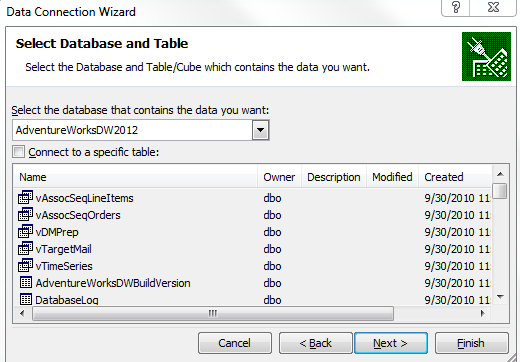This screenshot has height=362, width=520.
Task: Click the vertical scrollbar thumb
Action: coord(500,191)
